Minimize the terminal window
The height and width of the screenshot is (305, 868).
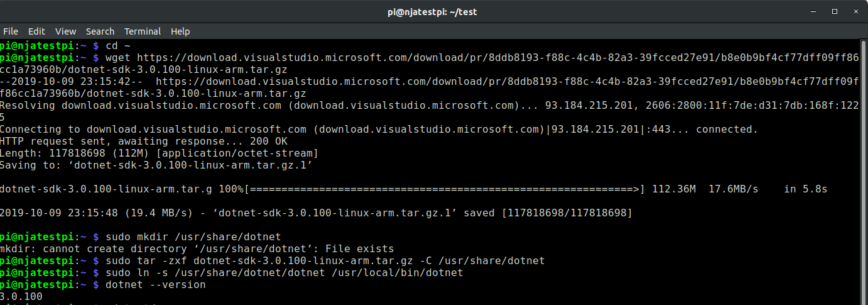816,11
